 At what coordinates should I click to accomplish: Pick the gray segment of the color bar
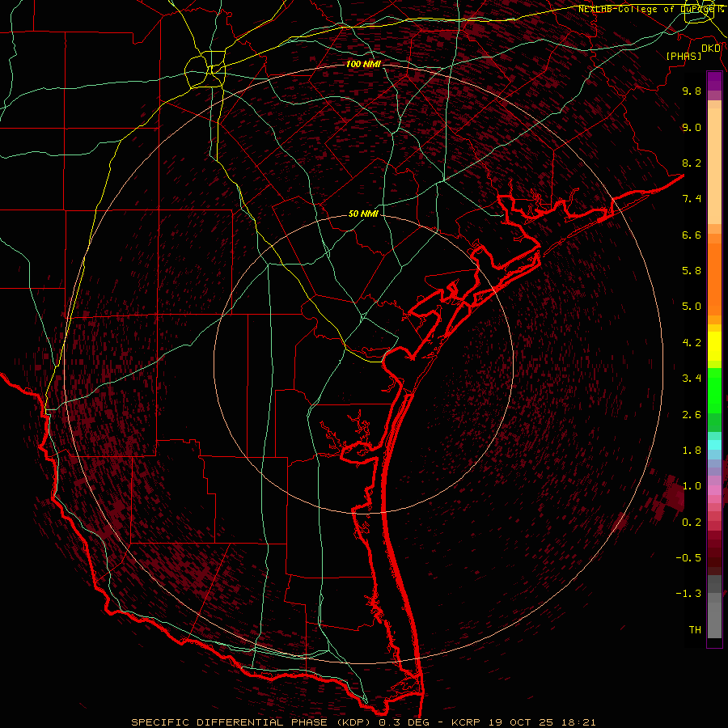(x=714, y=606)
